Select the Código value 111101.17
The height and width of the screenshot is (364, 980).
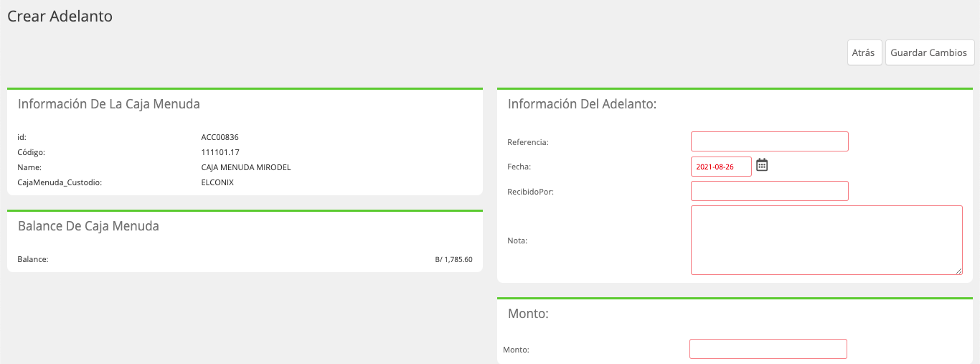[x=220, y=152]
